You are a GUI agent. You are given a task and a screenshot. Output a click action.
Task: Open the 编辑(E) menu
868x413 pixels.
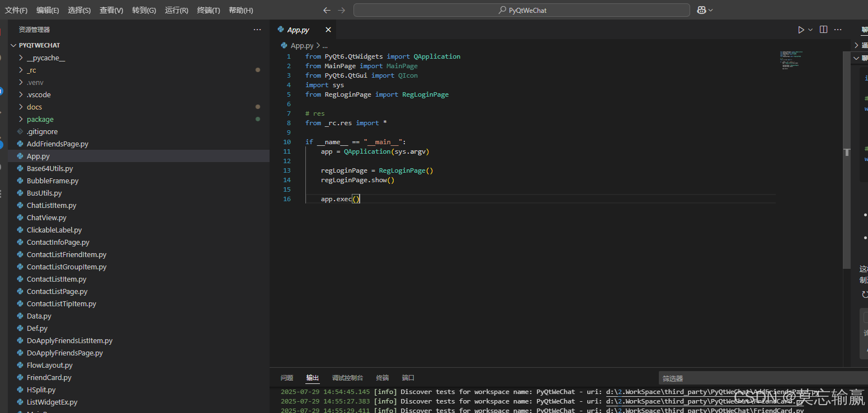[48, 10]
